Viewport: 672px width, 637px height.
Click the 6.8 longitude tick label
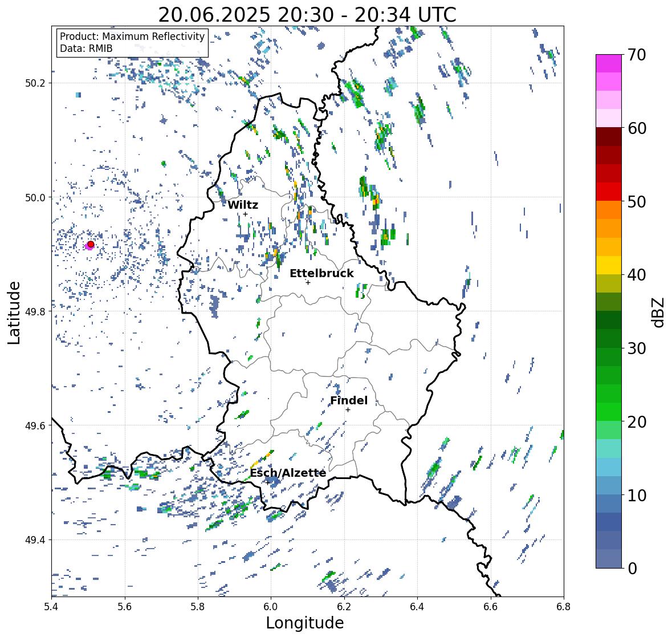point(564,607)
